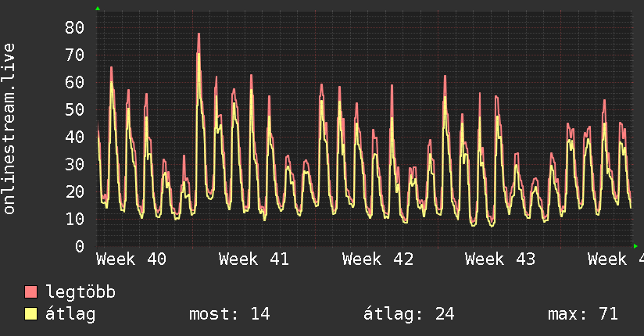The image size is (644, 336).
Task: Click the Week 41 axis label
Action: coord(254,259)
